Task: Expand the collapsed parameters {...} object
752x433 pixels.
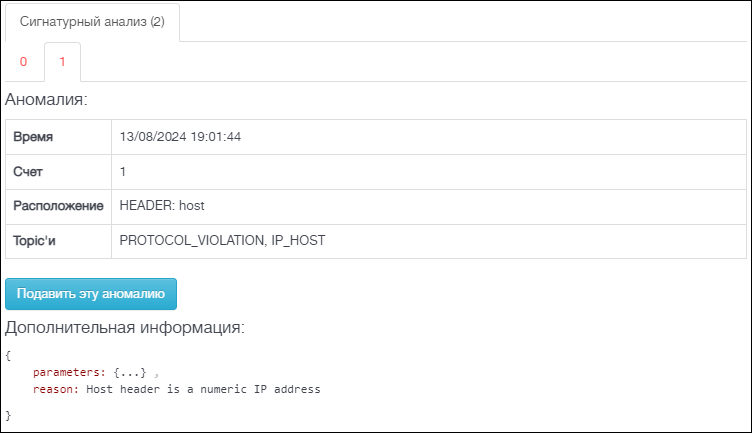Action: click(x=130, y=373)
